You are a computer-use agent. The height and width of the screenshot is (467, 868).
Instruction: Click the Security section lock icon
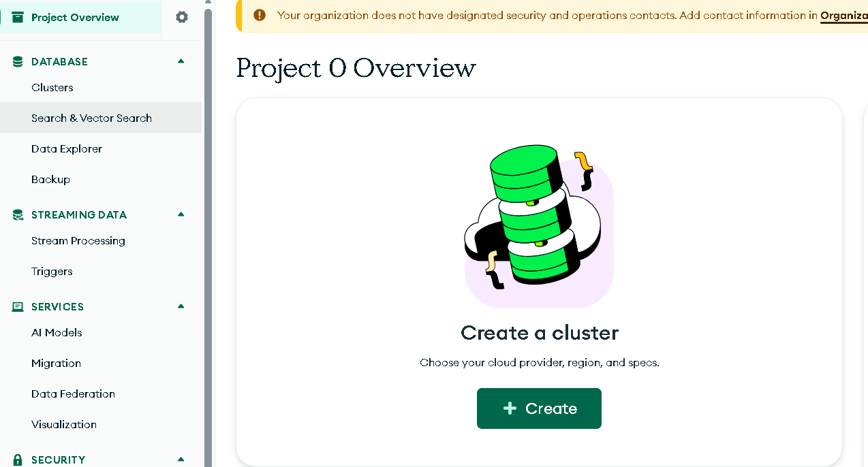[x=18, y=460]
